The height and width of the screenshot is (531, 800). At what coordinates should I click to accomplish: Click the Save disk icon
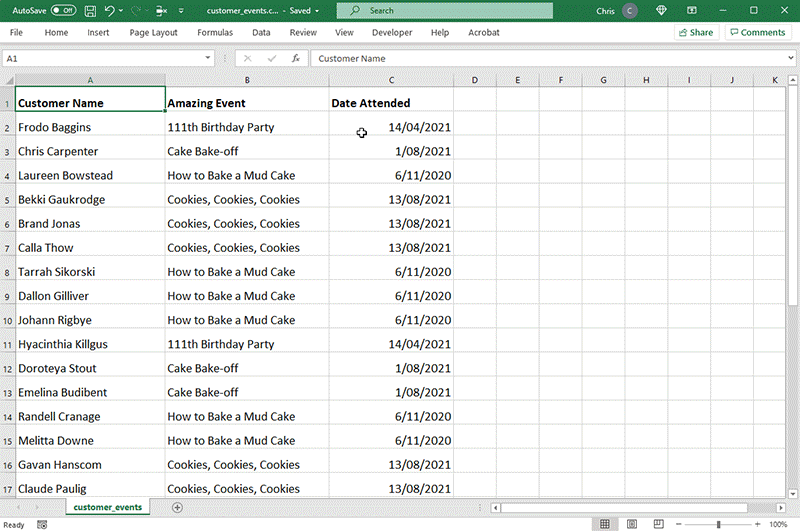pyautogui.click(x=90, y=11)
